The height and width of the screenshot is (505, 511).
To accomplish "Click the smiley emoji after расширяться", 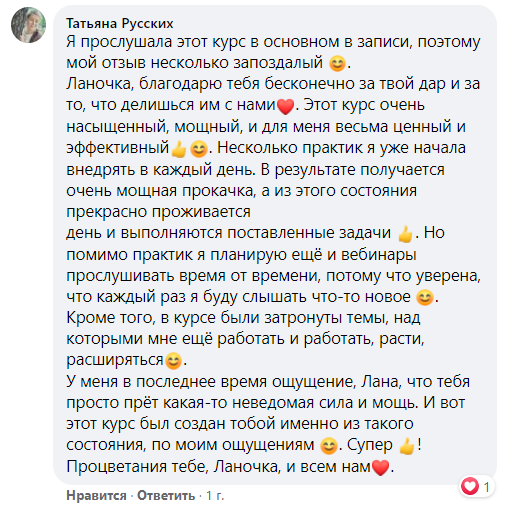I will pyautogui.click(x=173, y=361).
